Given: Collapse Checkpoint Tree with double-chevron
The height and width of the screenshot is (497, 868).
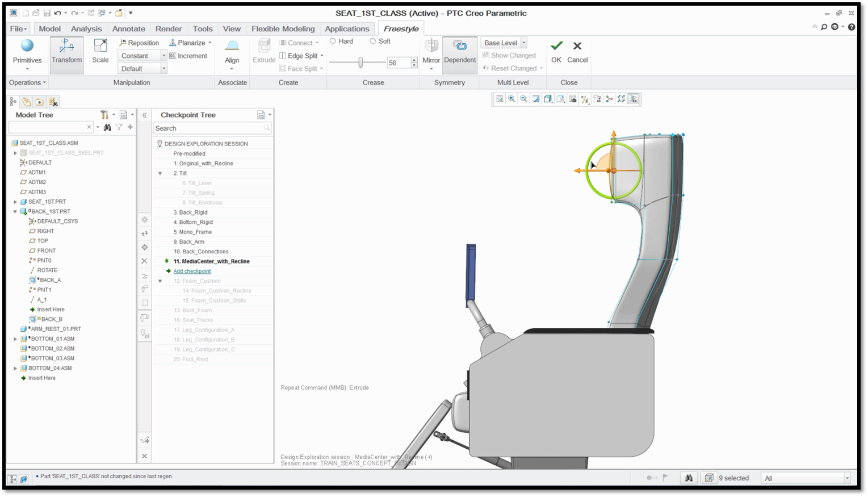Looking at the screenshot, I should point(145,115).
